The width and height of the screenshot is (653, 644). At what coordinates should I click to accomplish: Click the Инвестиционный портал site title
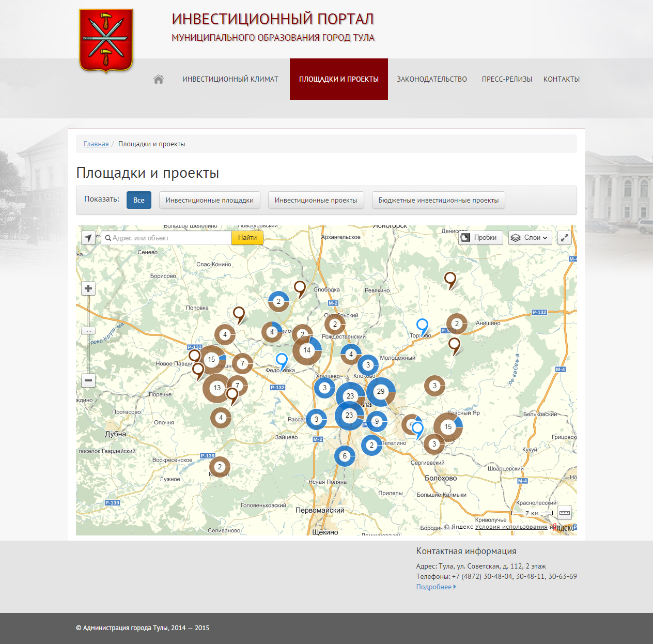[x=273, y=19]
